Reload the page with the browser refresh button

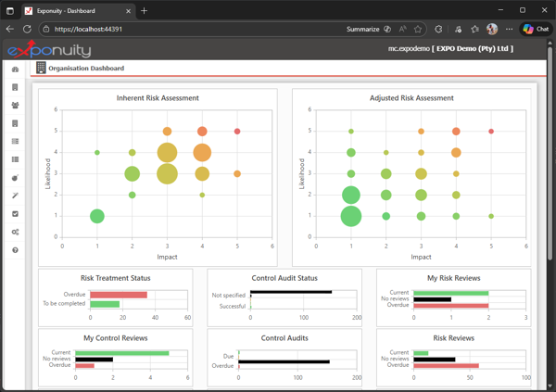click(x=27, y=29)
